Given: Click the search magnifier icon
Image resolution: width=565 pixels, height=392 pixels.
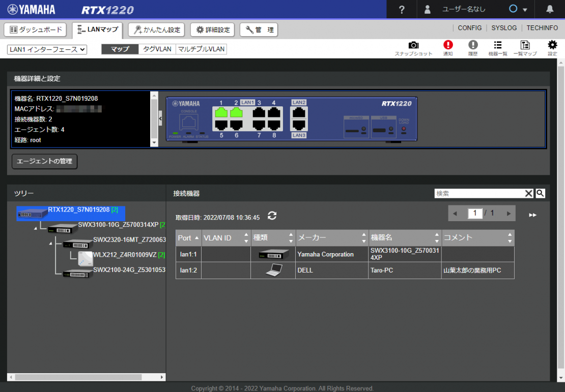Looking at the screenshot, I should click(540, 193).
